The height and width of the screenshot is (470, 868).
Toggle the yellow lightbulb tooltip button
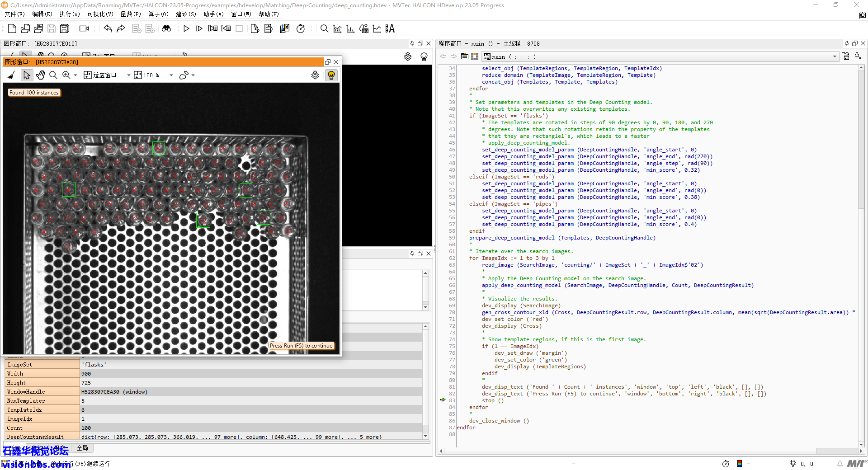pos(331,75)
